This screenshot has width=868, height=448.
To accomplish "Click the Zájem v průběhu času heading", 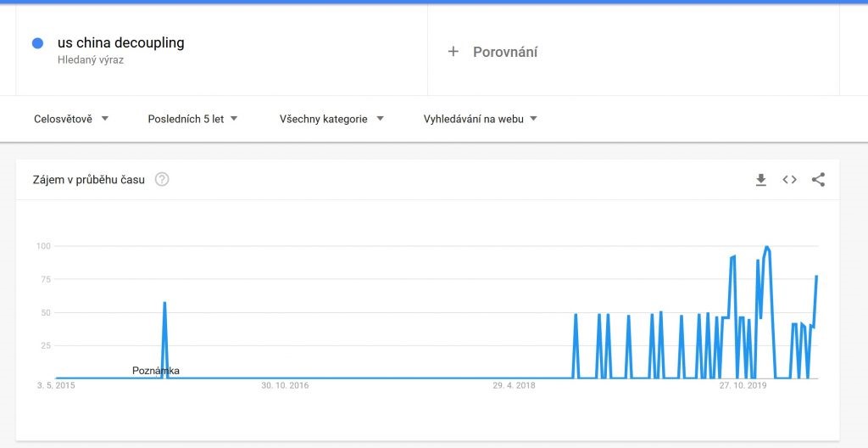I will point(89,180).
